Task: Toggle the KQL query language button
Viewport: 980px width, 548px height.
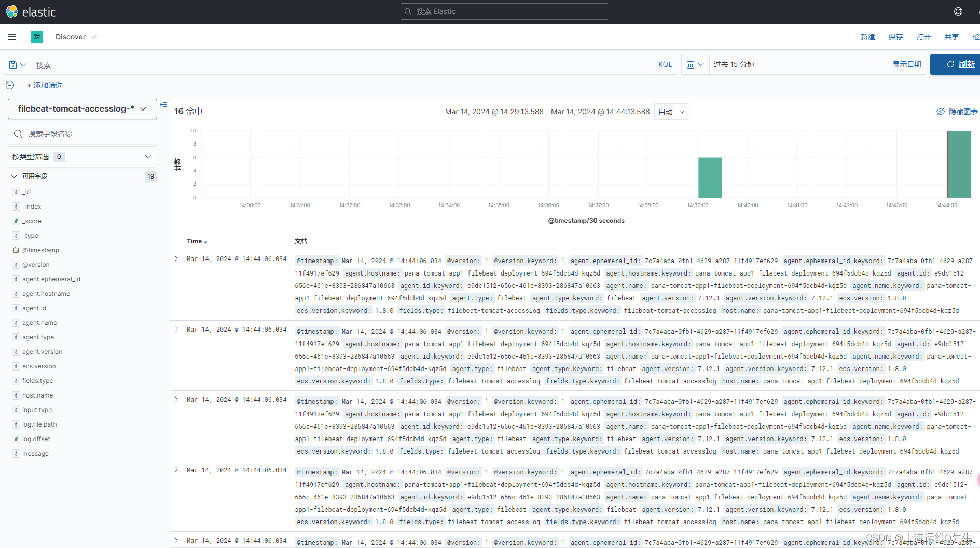Action: pos(665,64)
